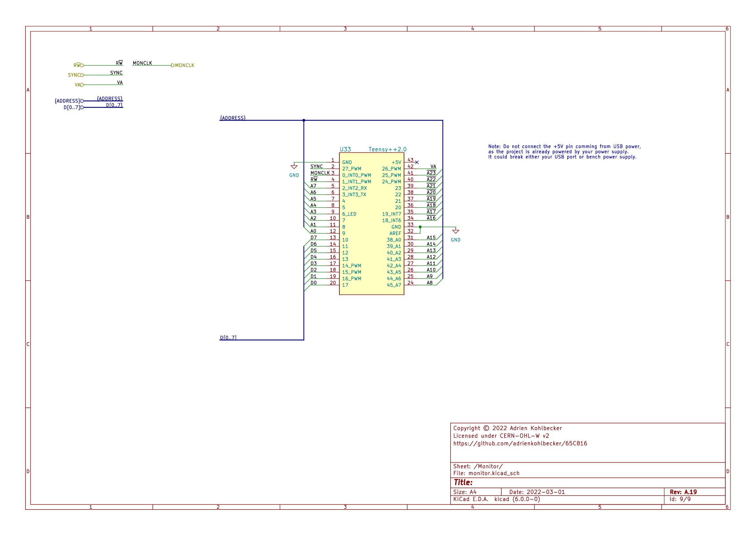This screenshot has height=535, width=756.
Task: Click the D[0..7] label on the bottom bus
Action: pos(228,337)
